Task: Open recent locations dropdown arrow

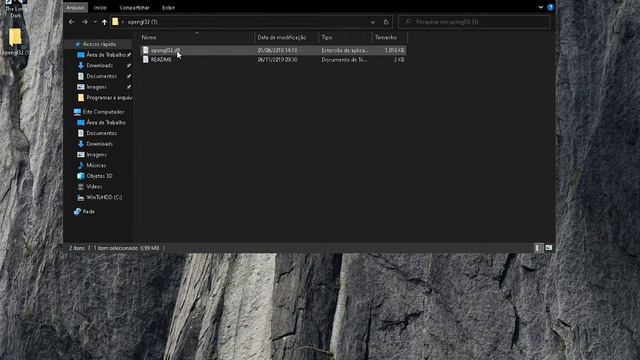Action: point(95,22)
